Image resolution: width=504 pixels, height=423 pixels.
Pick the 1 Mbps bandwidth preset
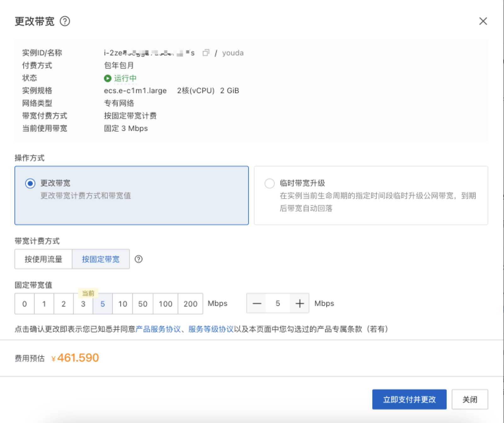tap(44, 304)
